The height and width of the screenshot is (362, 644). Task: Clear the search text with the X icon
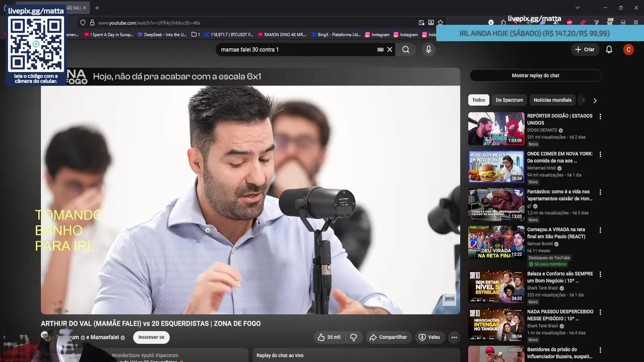pyautogui.click(x=389, y=49)
